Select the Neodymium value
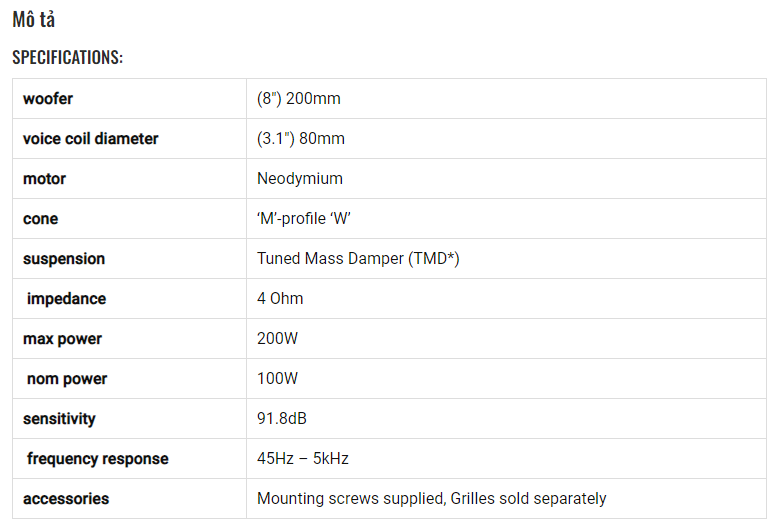773x528 pixels. 300,178
